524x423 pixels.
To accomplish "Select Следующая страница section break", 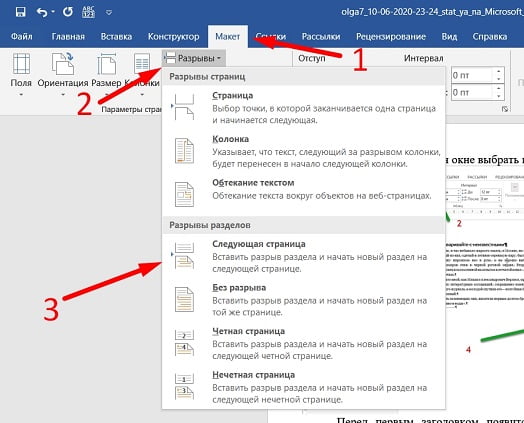I will (303, 256).
